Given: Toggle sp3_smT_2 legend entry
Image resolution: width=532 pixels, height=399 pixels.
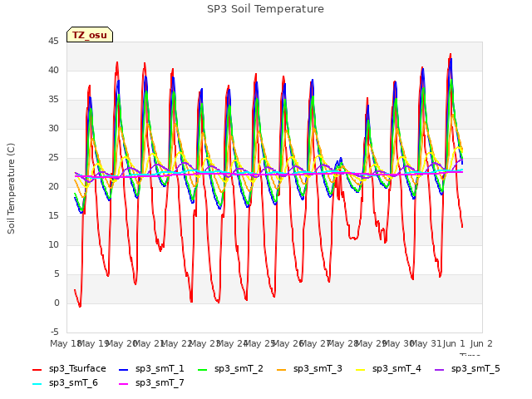Looking at the screenshot, I should click(x=230, y=369).
